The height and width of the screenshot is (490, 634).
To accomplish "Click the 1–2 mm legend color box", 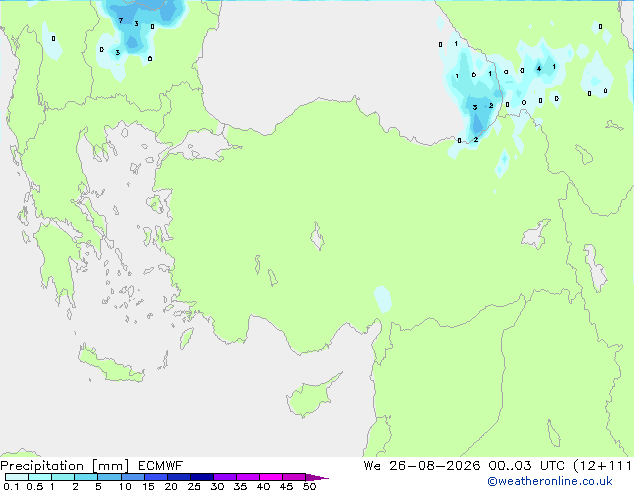I will tap(63, 477).
